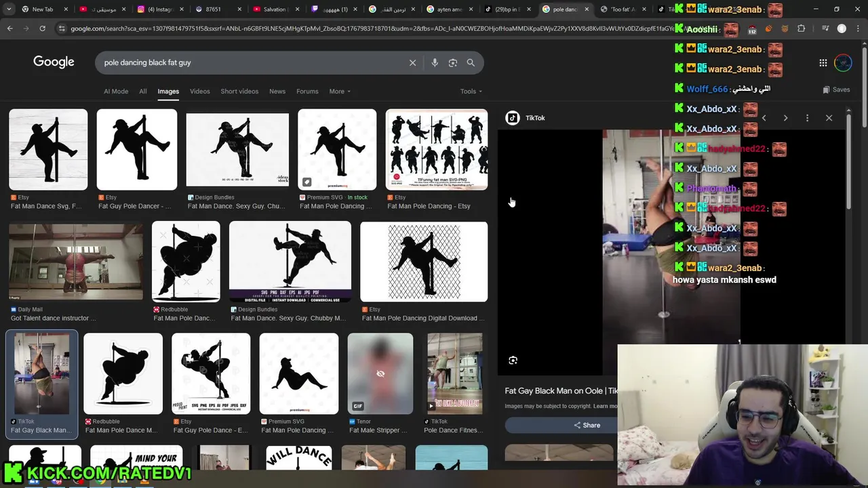
Task: Reveal the blurred Tenor GIF thumbnail
Action: coord(380,373)
